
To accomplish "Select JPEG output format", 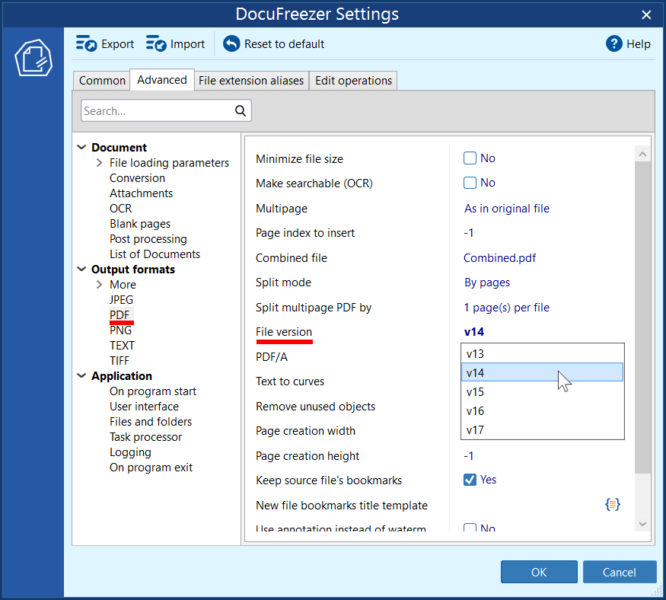I will [121, 300].
